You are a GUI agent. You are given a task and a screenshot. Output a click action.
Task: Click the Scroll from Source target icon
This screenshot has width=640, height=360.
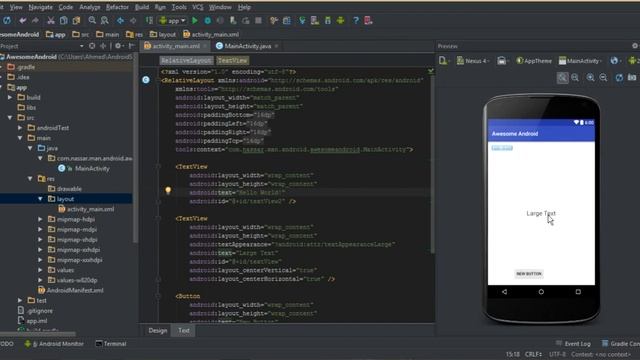92,46
